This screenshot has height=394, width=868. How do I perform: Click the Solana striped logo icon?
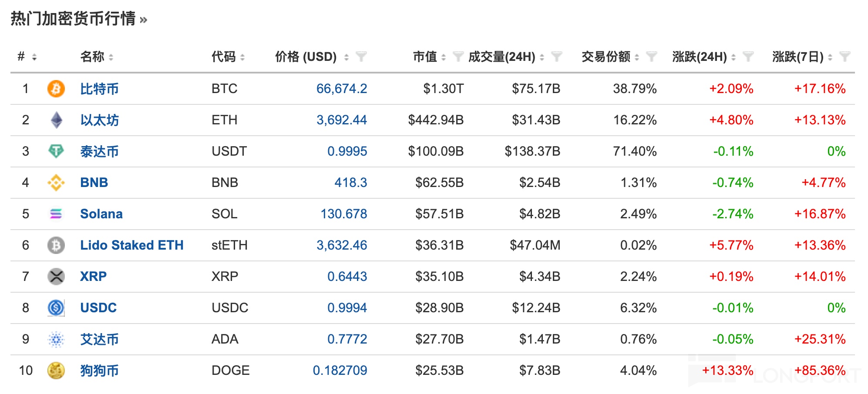pos(56,214)
